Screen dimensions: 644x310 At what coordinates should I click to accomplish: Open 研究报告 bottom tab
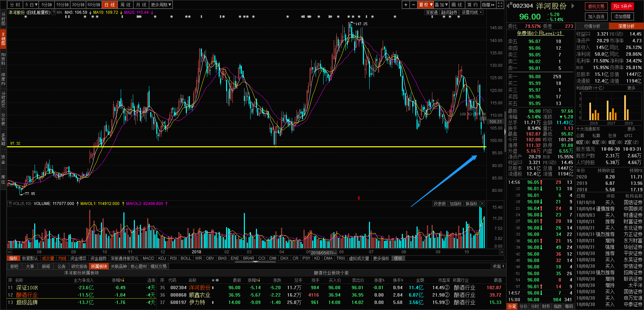79,266
